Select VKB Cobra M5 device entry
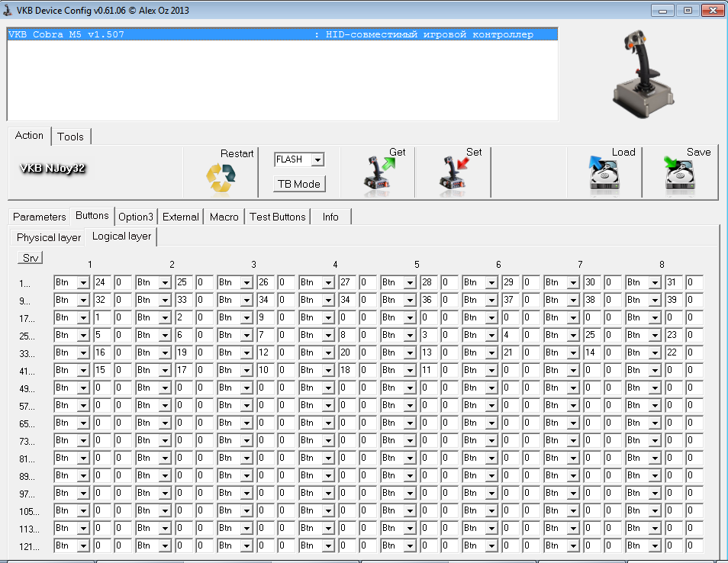 tap(282, 34)
